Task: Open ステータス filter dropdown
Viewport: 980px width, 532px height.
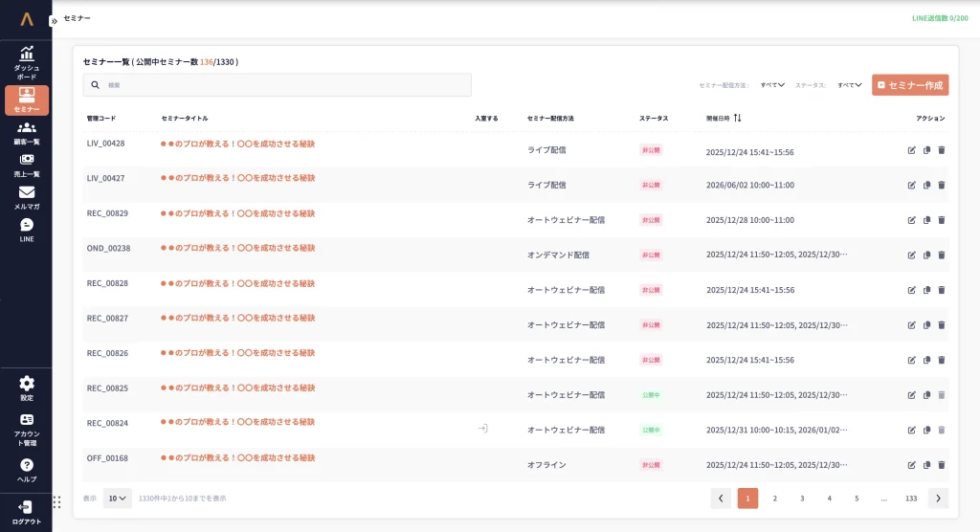Action: (x=850, y=85)
